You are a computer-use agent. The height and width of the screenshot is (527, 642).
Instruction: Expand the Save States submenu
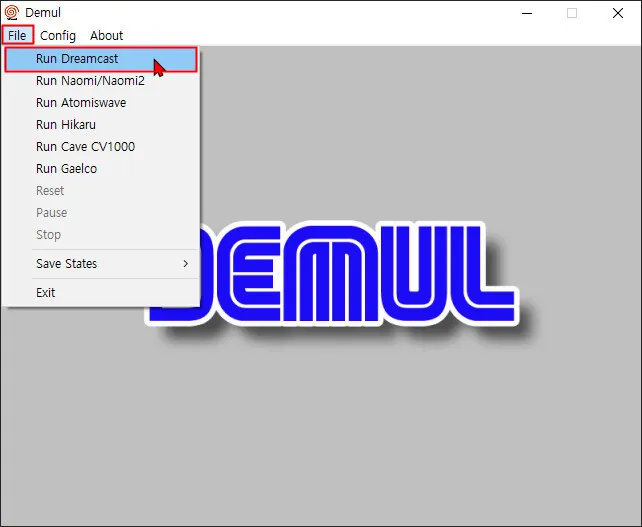[x=101, y=264]
